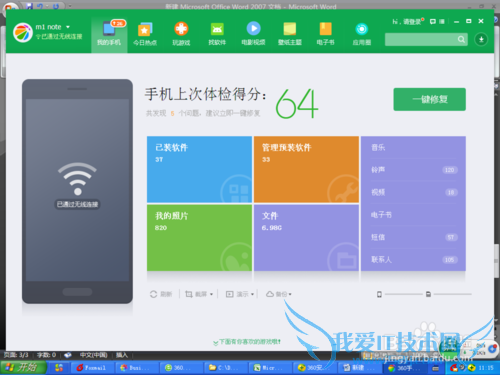The image size is (500, 375).
Task: Open the 已装软件 blue tile
Action: tap(199, 169)
